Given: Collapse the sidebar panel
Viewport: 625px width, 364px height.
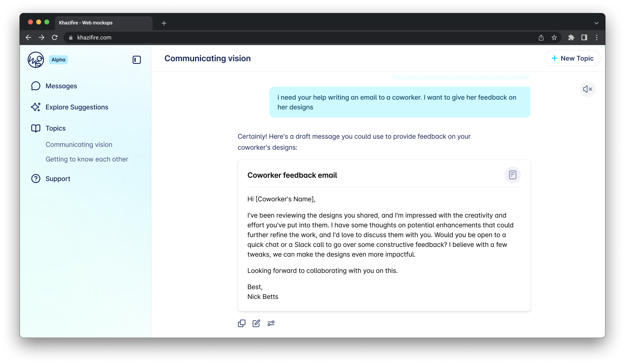Looking at the screenshot, I should pyautogui.click(x=137, y=60).
